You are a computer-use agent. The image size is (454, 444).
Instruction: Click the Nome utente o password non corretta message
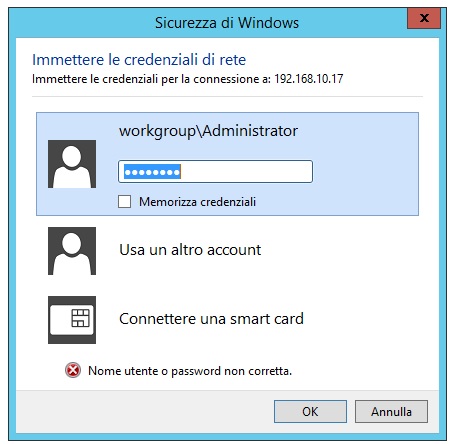190,371
